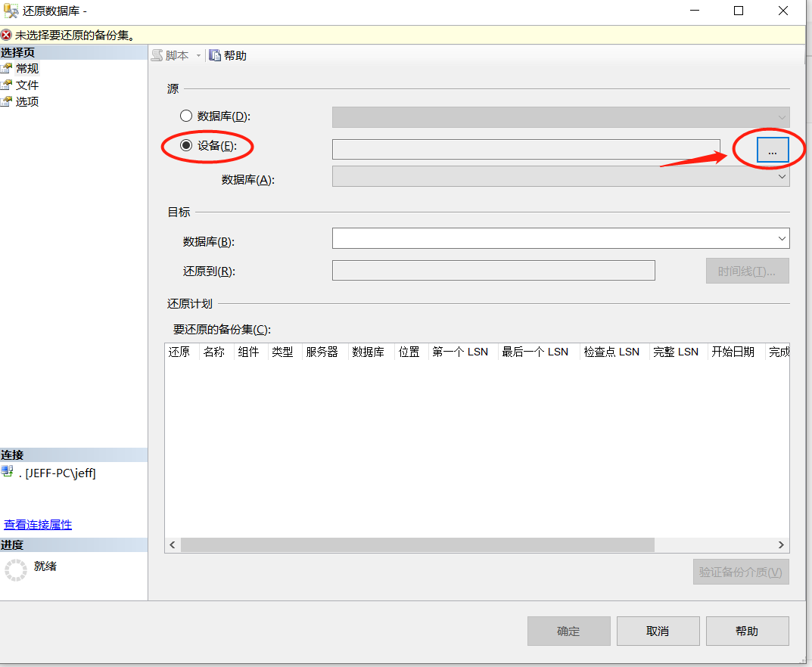Image resolution: width=812 pixels, height=667 pixels.
Task: Click the red error icon in warning bar
Action: point(6,36)
